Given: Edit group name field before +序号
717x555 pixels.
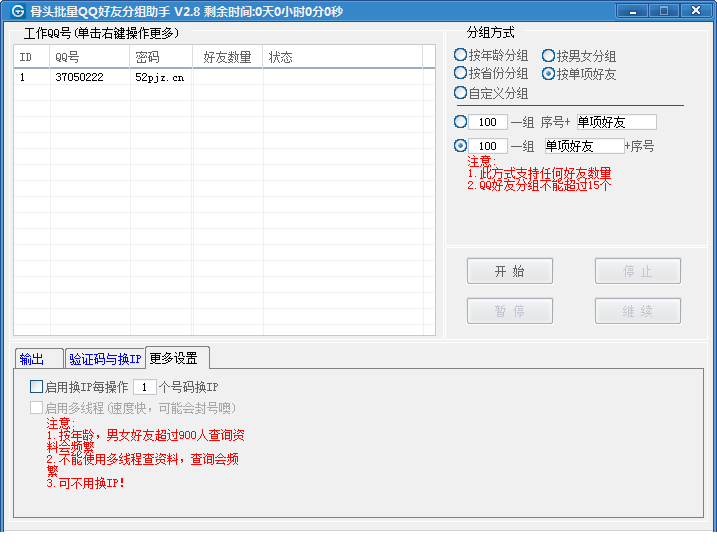Looking at the screenshot, I should pyautogui.click(x=584, y=146).
